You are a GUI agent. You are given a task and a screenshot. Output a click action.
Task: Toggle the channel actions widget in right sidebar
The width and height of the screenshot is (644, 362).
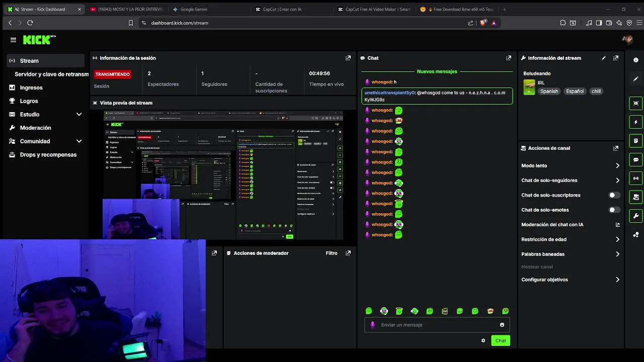(636, 197)
